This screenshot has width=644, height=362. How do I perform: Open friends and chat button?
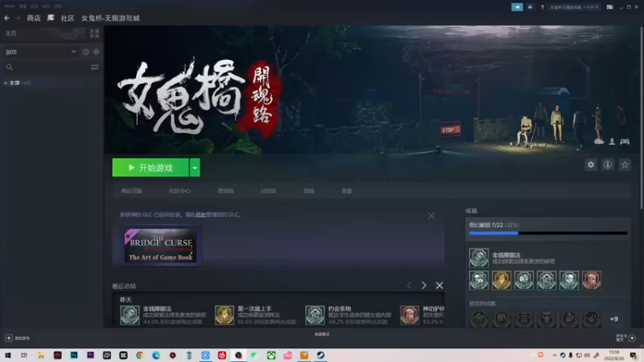[626, 338]
